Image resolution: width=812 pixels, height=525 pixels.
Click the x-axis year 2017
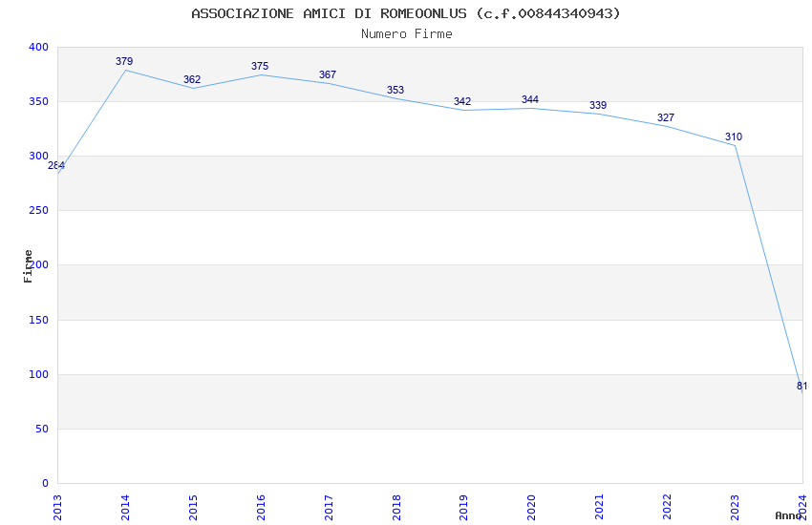tap(329, 508)
